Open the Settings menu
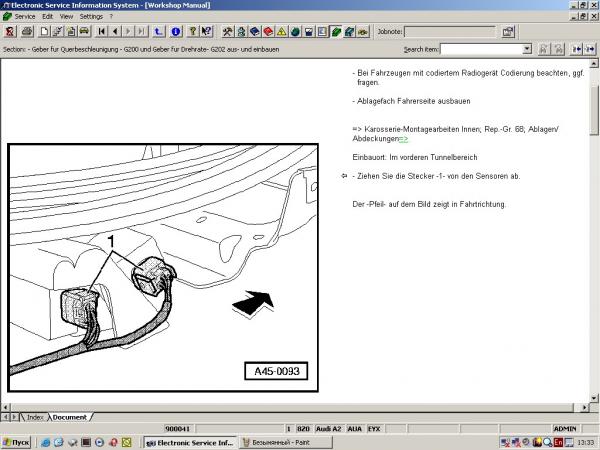 pyautogui.click(x=91, y=16)
